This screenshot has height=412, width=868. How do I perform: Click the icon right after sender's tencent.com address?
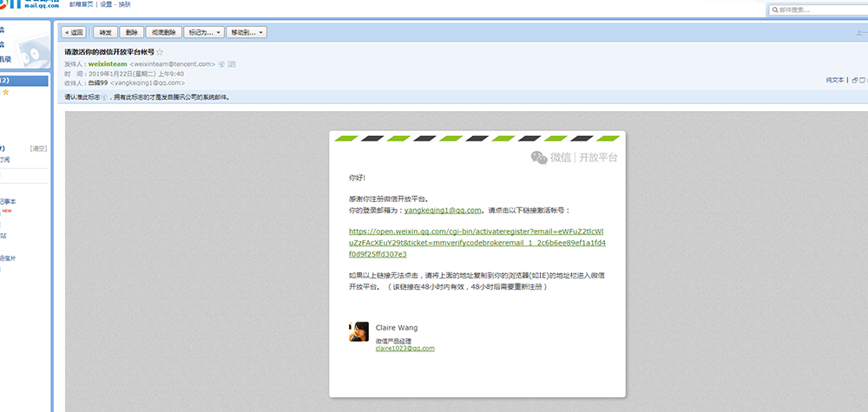222,63
